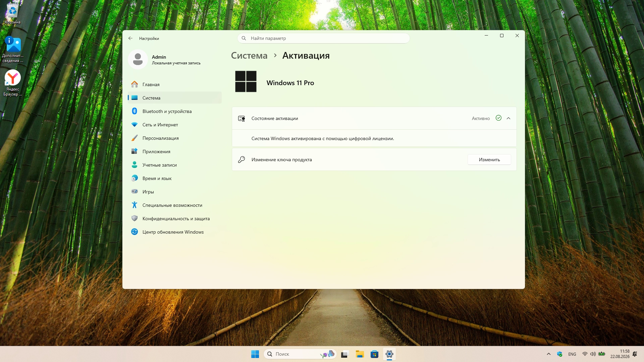Image resolution: width=644 pixels, height=362 pixels.
Task: Click the Settings gear icon in taskbar
Action: (389, 354)
